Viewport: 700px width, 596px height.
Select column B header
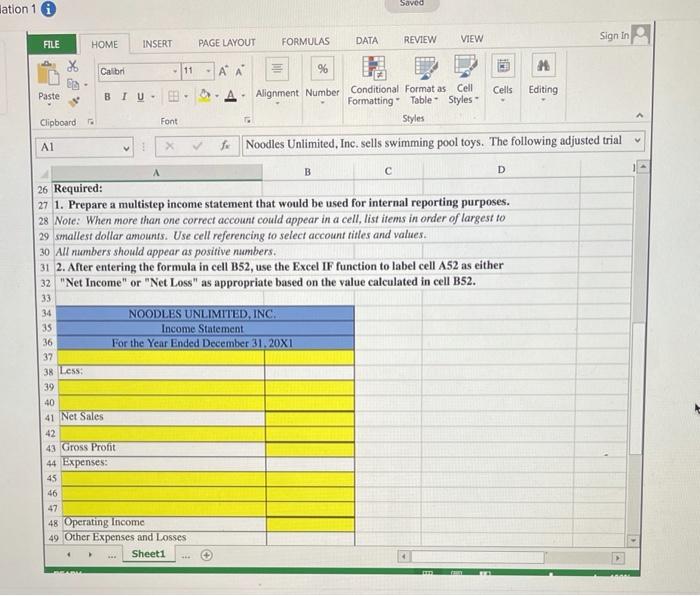pos(308,172)
